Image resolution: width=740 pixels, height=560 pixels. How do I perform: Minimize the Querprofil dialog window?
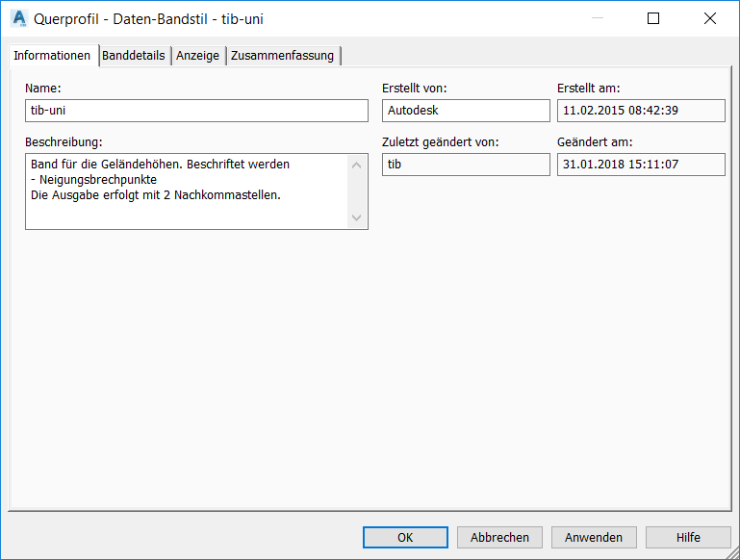coord(597,18)
